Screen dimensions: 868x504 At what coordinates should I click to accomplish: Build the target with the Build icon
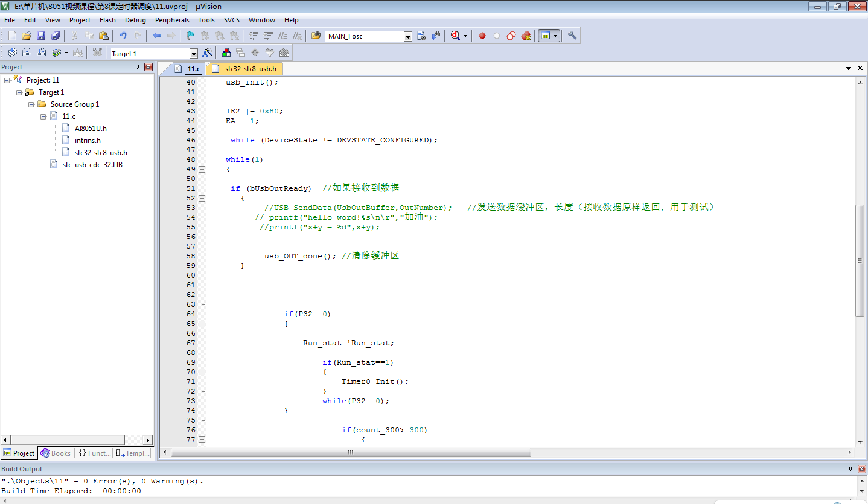pyautogui.click(x=27, y=53)
